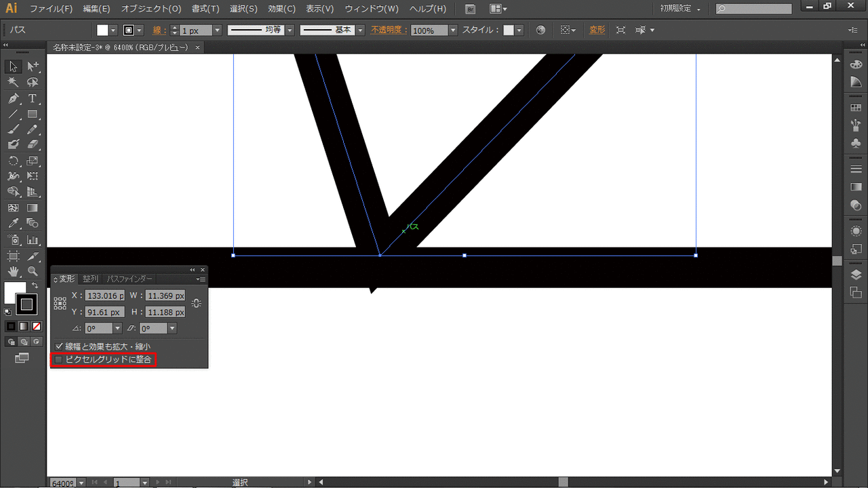This screenshot has height=488, width=868.
Task: Click the orange 変形 link in control bar
Action: [x=597, y=30]
